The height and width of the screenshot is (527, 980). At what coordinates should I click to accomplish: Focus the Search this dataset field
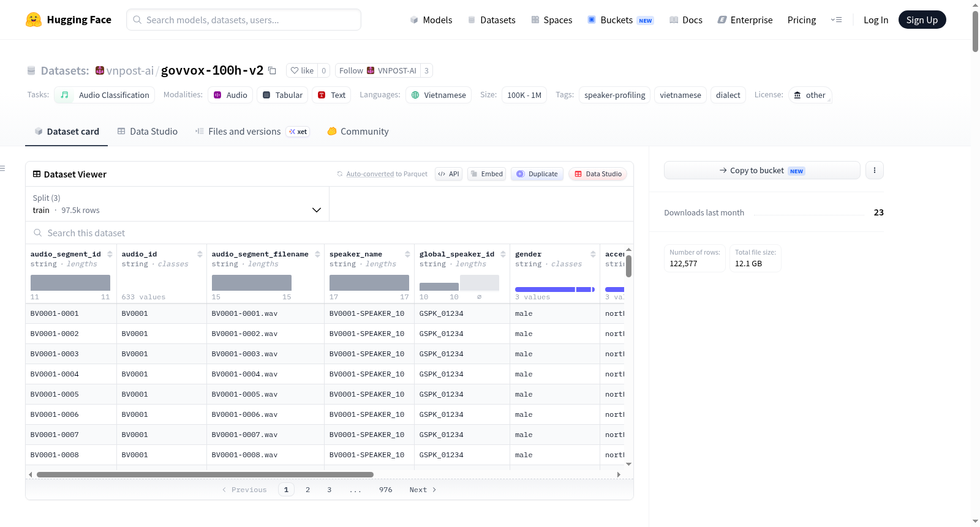tap(330, 233)
